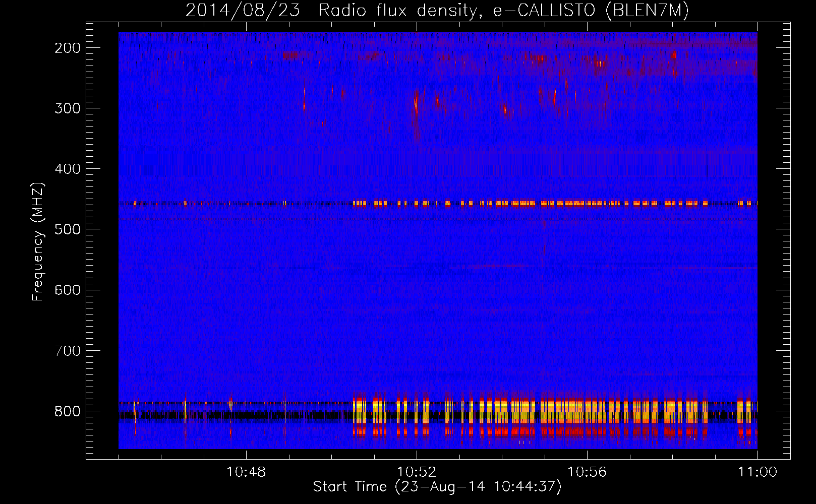Click the 800 frequency tick label

(68, 411)
